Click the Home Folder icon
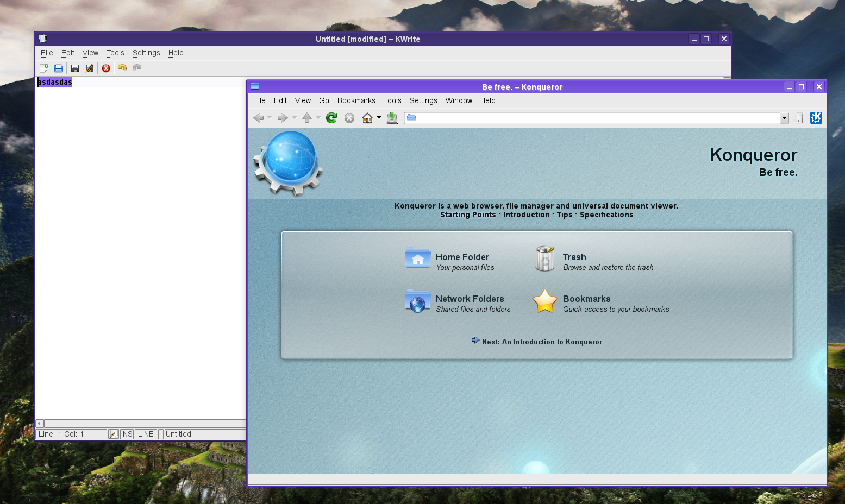The image size is (845, 504). click(418, 259)
